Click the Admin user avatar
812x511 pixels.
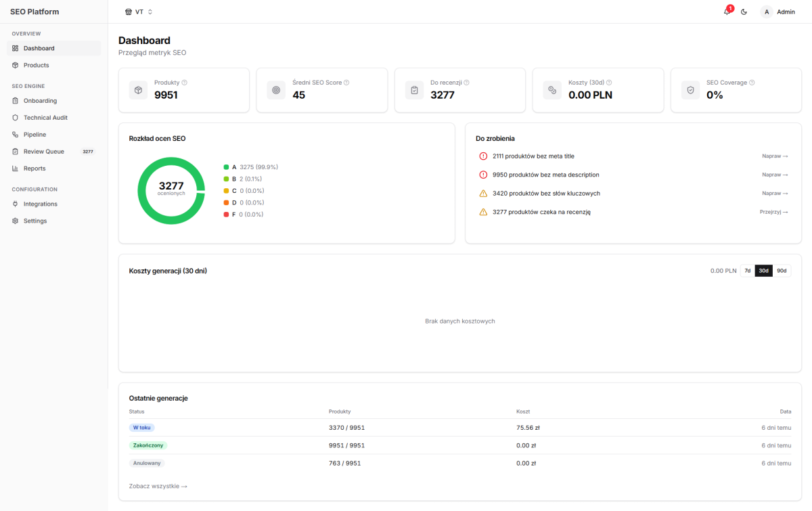[x=767, y=12]
